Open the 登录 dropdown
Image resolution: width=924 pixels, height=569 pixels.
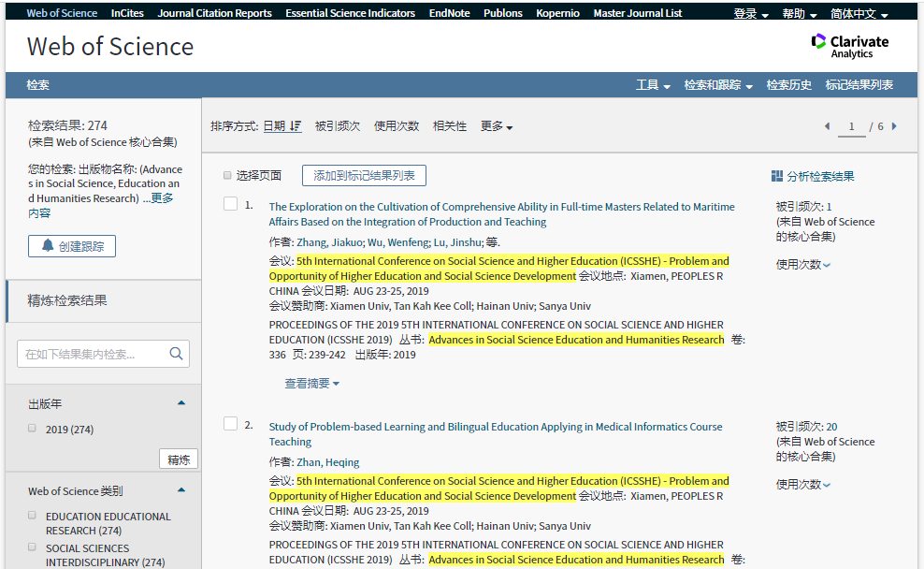point(751,13)
